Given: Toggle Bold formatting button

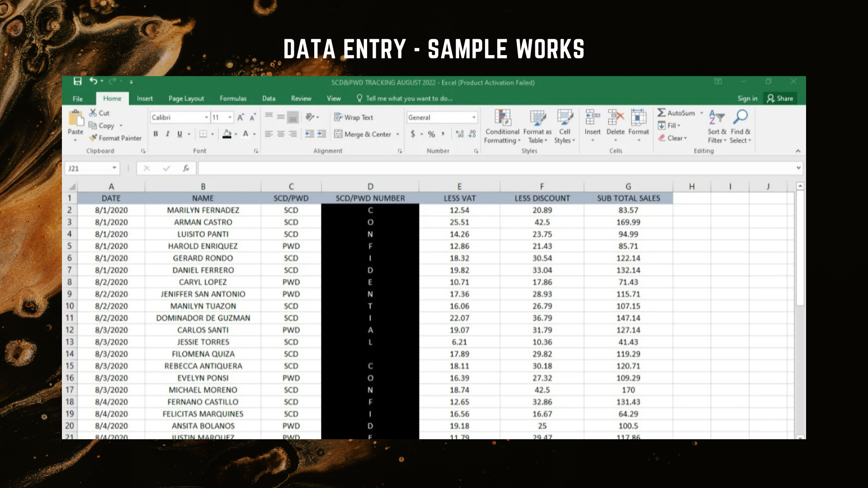Looking at the screenshot, I should tap(156, 134).
